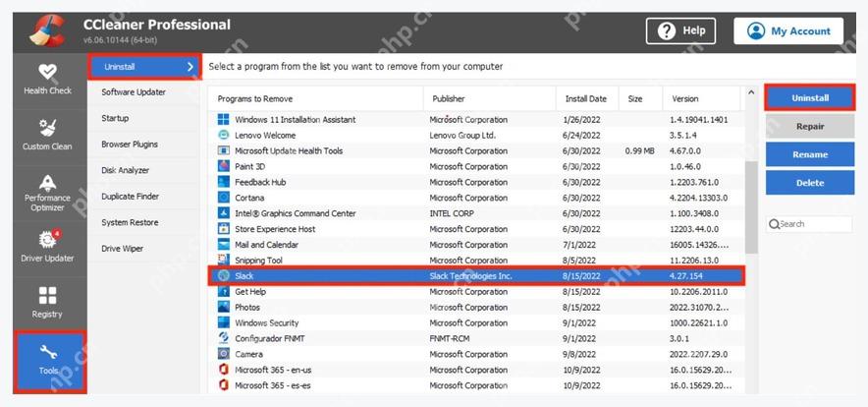The height and width of the screenshot is (407, 868).
Task: Click the Configurador FNMT program icon
Action: tap(224, 337)
